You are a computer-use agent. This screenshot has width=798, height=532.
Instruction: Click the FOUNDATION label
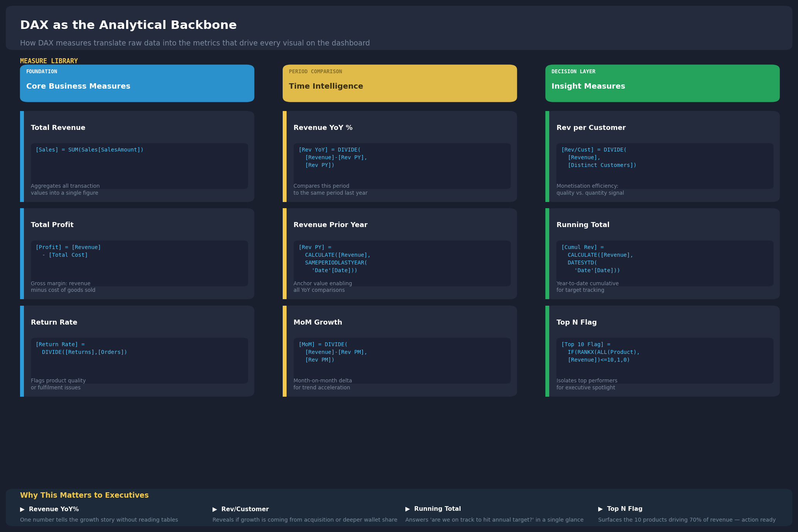pyautogui.click(x=42, y=71)
